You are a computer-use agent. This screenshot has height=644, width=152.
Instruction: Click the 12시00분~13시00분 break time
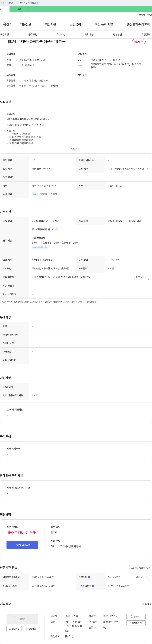42,260
